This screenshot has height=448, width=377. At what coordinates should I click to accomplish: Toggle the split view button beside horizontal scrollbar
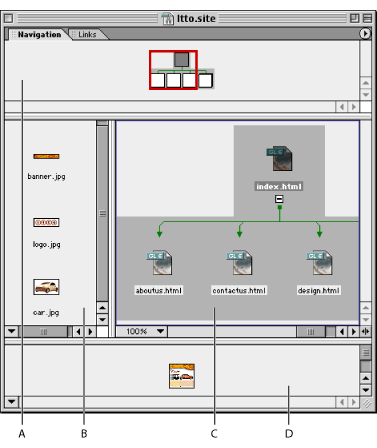point(365,332)
